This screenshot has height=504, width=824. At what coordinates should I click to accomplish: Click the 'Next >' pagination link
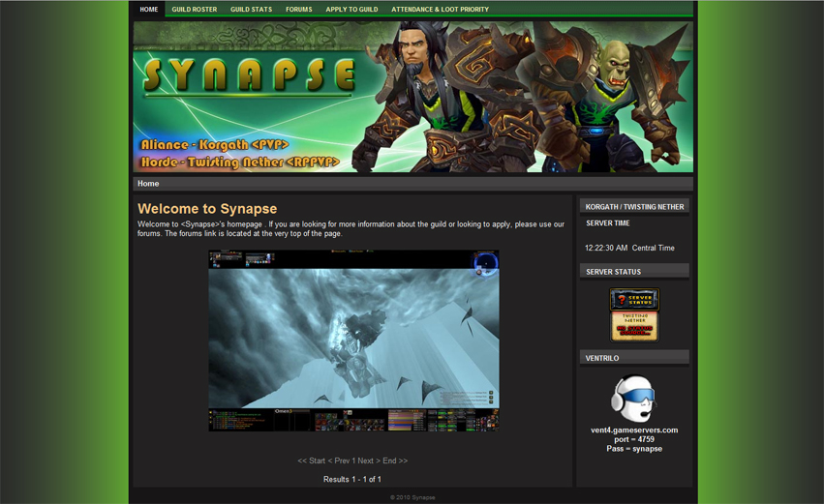tap(369, 461)
